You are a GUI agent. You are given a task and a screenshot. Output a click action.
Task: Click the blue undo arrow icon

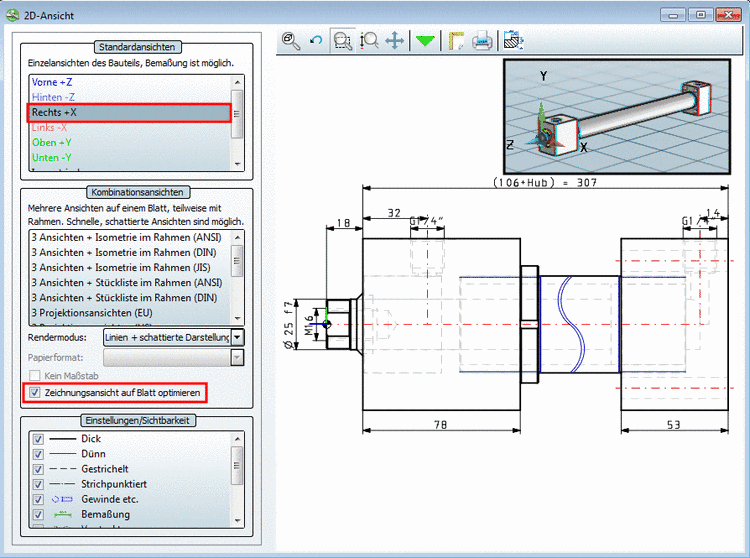[x=316, y=41]
